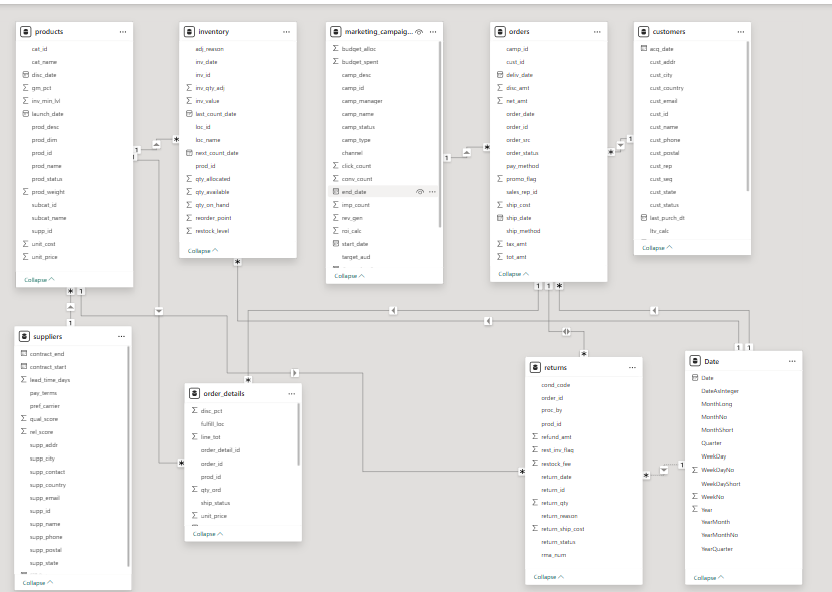Image resolution: width=832 pixels, height=592 pixels.
Task: Click the calendar icon next to end_date
Action: (336, 191)
